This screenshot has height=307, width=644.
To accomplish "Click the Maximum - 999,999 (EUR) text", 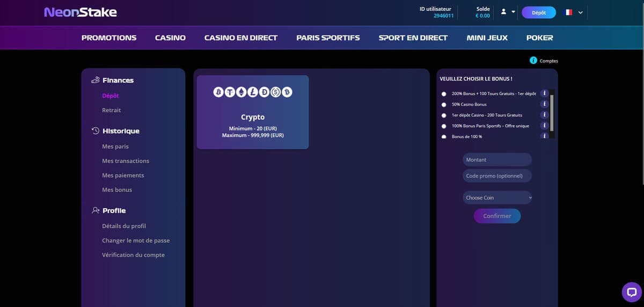I will coord(253,135).
